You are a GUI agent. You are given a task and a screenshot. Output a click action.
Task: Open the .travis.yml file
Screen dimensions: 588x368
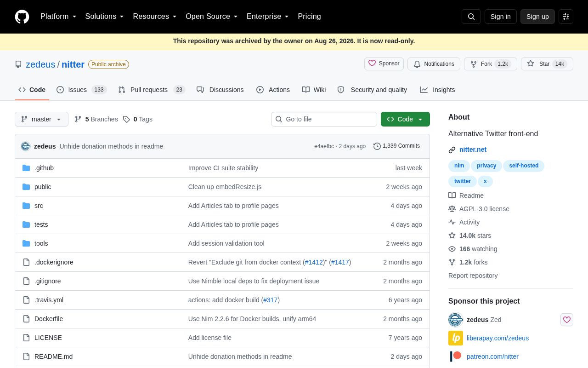(x=49, y=300)
